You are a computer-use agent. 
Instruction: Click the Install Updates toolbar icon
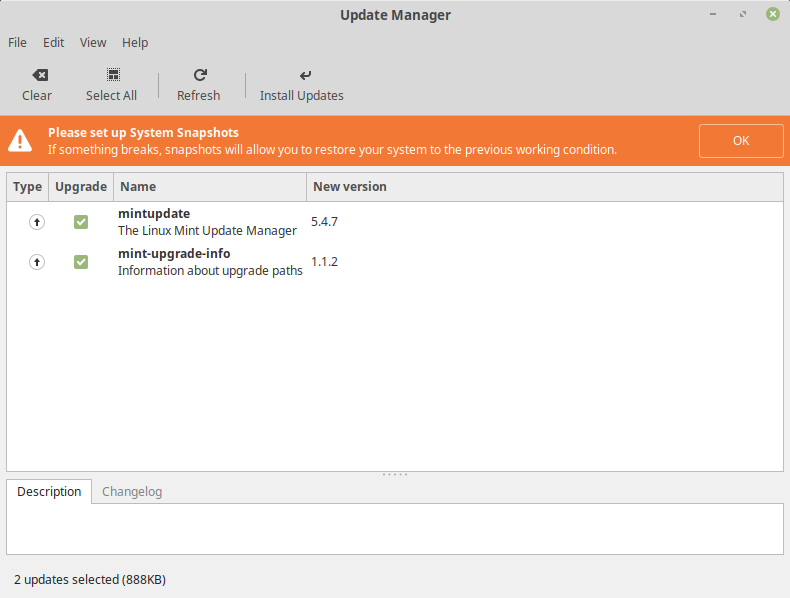304,75
